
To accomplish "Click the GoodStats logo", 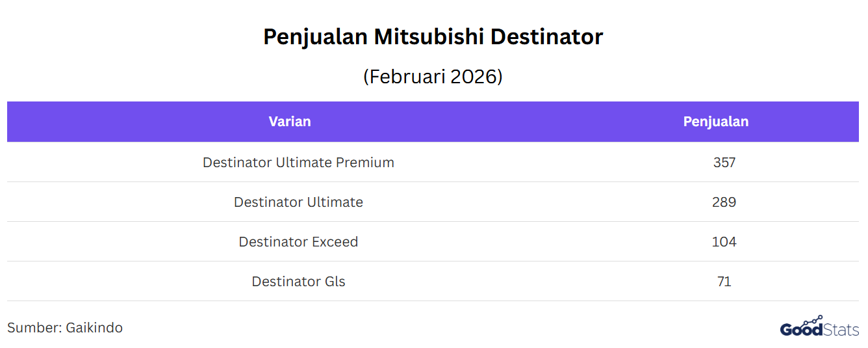I will [819, 328].
